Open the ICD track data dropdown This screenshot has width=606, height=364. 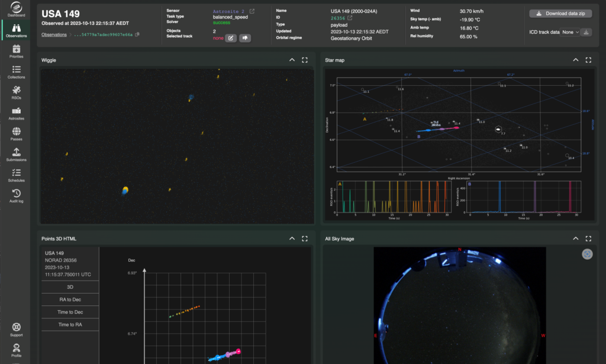pyautogui.click(x=570, y=32)
